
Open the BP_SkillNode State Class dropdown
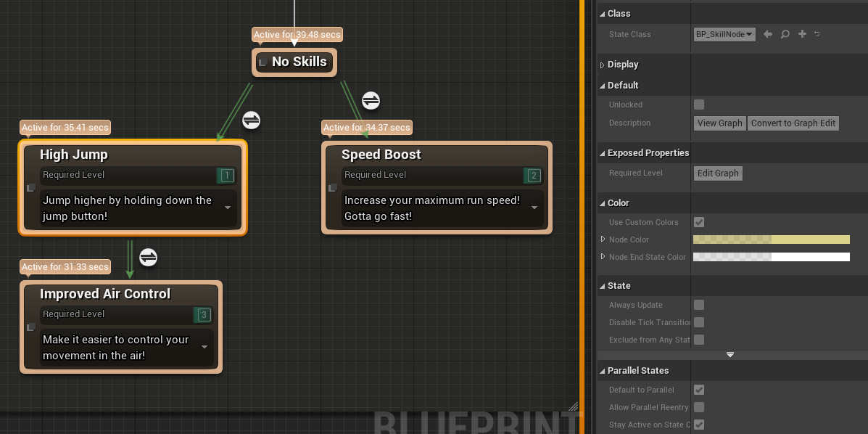(x=724, y=34)
